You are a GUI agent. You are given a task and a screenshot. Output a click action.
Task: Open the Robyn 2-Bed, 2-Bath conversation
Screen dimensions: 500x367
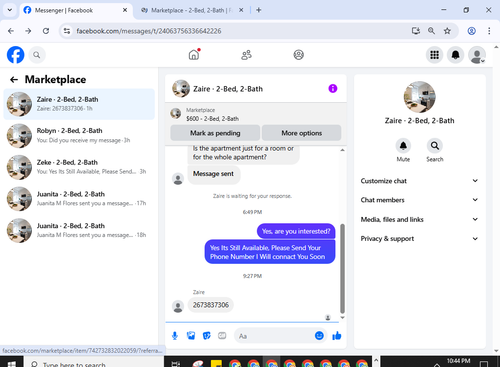79,136
